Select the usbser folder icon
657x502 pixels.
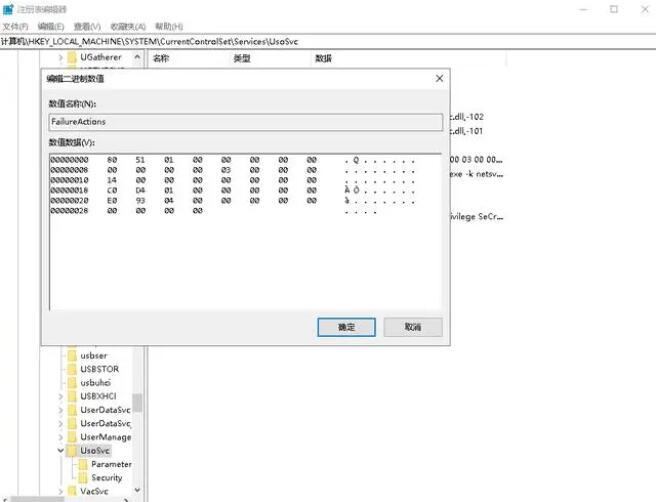pos(72,356)
